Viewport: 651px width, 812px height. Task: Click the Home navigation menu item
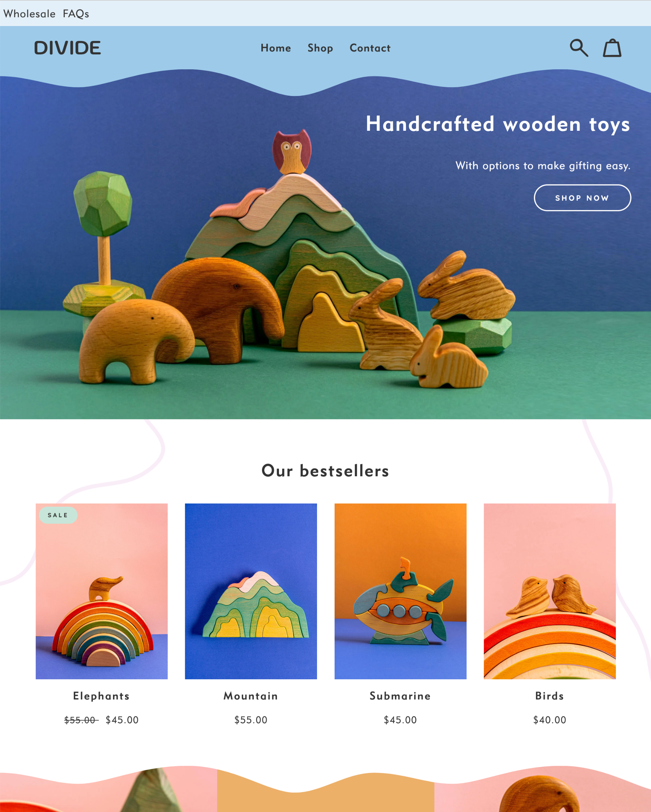[276, 48]
